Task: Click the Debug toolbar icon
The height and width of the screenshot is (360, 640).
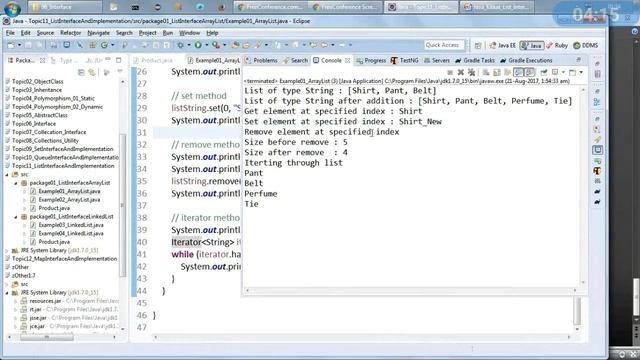Action: (x=180, y=45)
